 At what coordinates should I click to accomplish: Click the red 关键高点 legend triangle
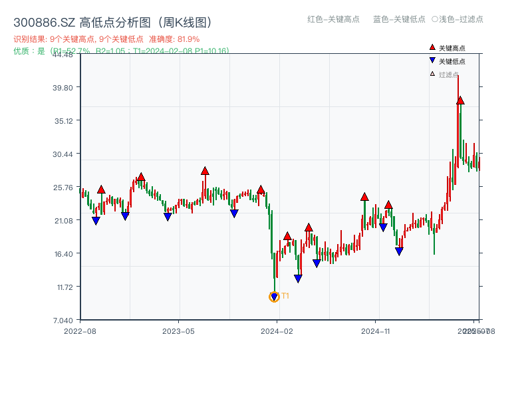pyautogui.click(x=432, y=47)
